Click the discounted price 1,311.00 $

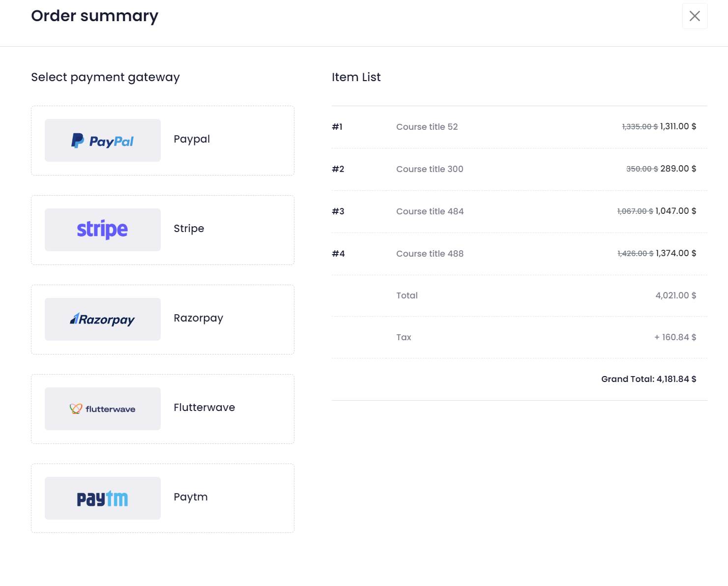click(678, 126)
